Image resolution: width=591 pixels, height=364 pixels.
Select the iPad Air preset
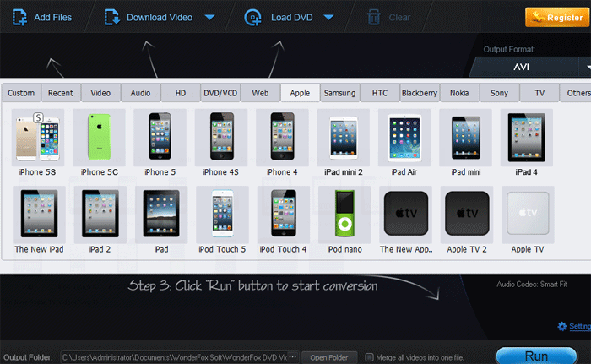click(x=404, y=138)
